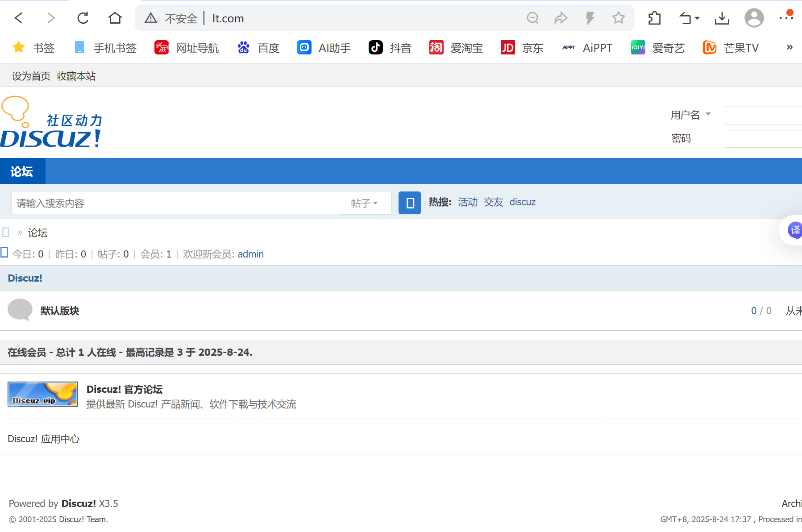This screenshot has height=532, width=802.
Task: Click the 活动 hot search link
Action: (468, 202)
